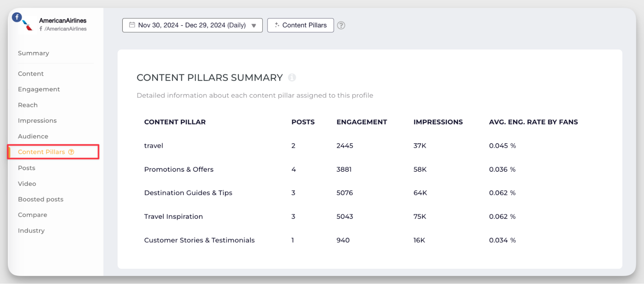The width and height of the screenshot is (644, 284).
Task: Click the sparkle icon on Content Pillars button
Action: pyautogui.click(x=277, y=25)
